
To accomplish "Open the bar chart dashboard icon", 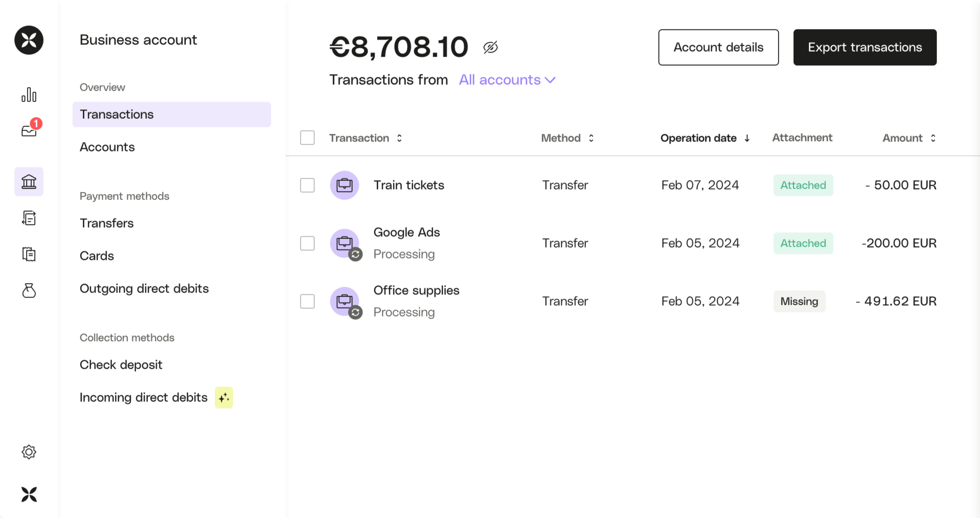I will pos(29,95).
